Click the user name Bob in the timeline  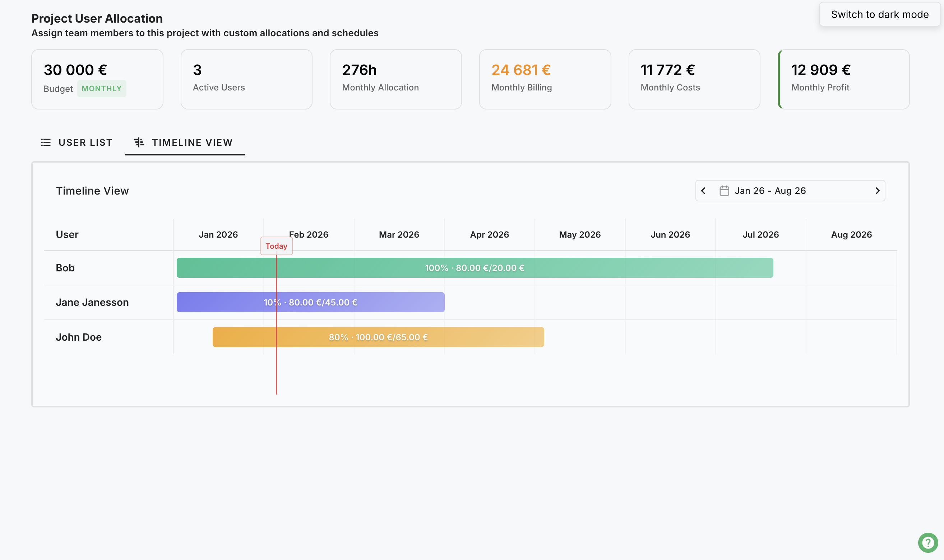(65, 268)
